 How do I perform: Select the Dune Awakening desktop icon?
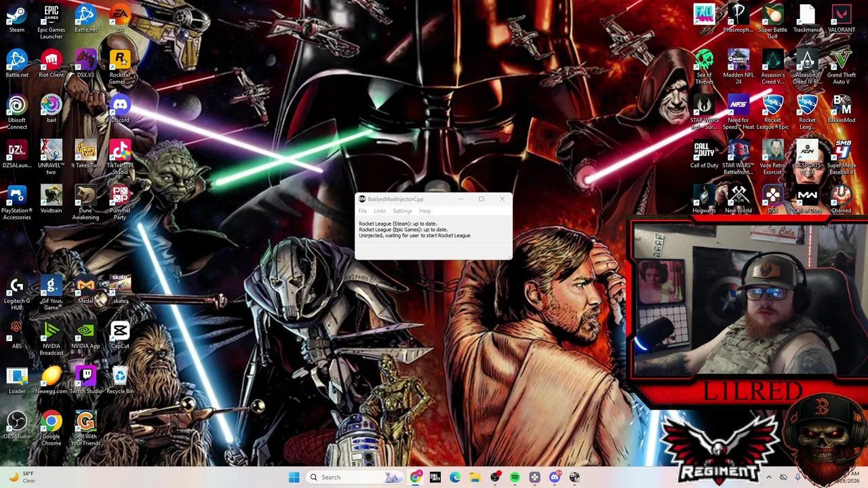pyautogui.click(x=85, y=203)
